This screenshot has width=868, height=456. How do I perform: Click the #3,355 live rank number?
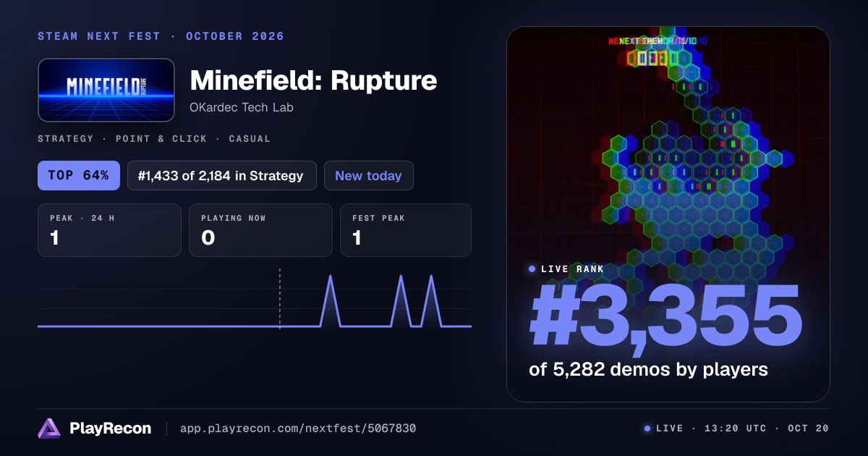coord(665,316)
